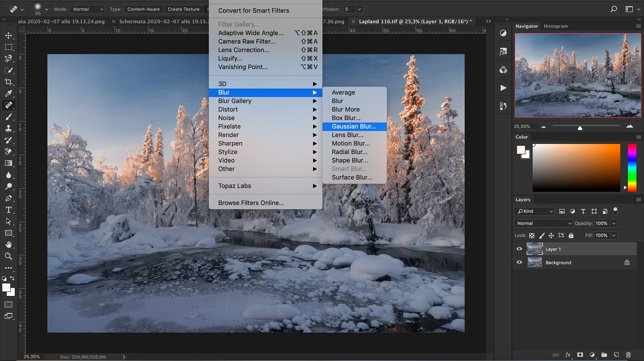
Task: Click the Create Texture option
Action: (x=184, y=9)
